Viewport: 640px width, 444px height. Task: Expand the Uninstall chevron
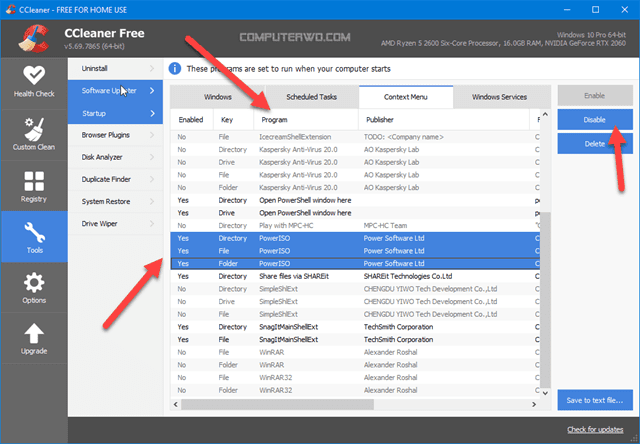click(152, 69)
